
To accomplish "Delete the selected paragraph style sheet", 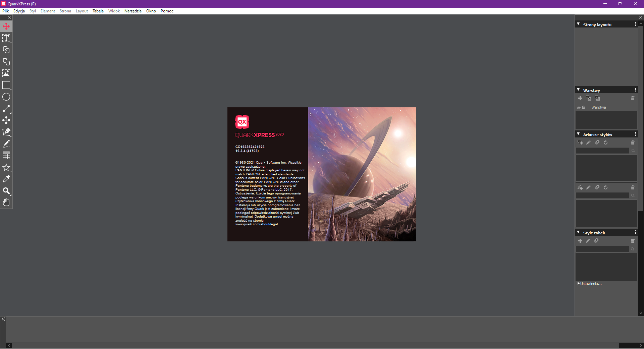I will click(x=633, y=142).
